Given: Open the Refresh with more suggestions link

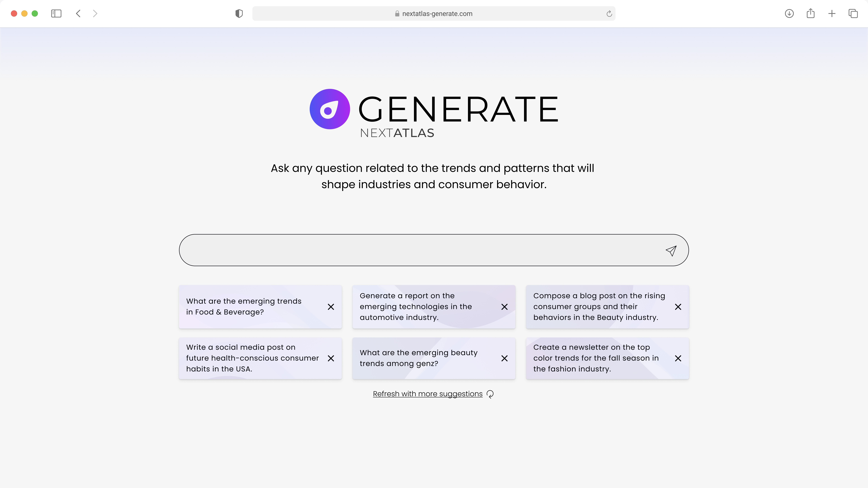Looking at the screenshot, I should (x=428, y=394).
